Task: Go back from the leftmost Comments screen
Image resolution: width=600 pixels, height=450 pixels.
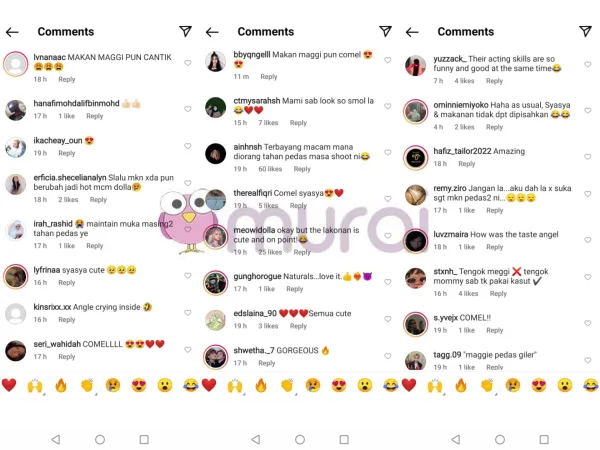Action: (12, 32)
